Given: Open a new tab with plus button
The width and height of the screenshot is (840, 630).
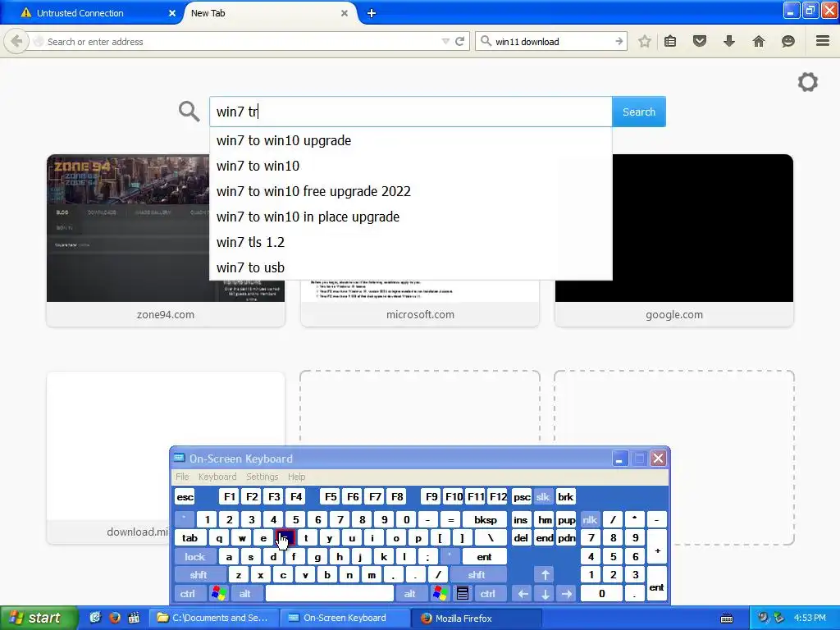Looking at the screenshot, I should click(372, 13).
